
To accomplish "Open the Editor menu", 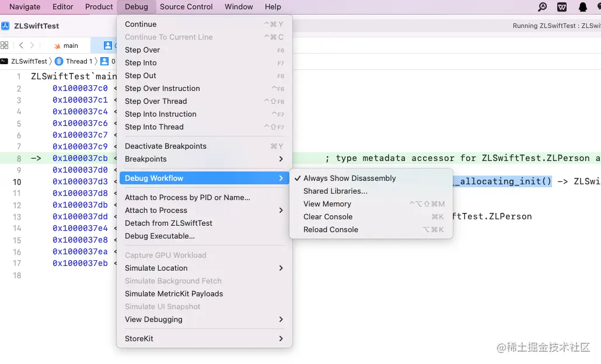I will tap(62, 7).
